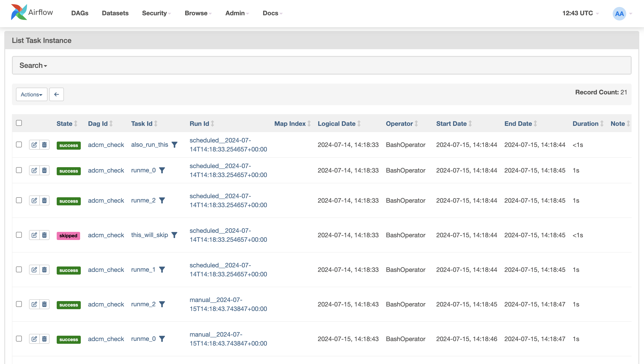The image size is (644, 364).
Task: Click the back arrow button
Action: click(56, 94)
